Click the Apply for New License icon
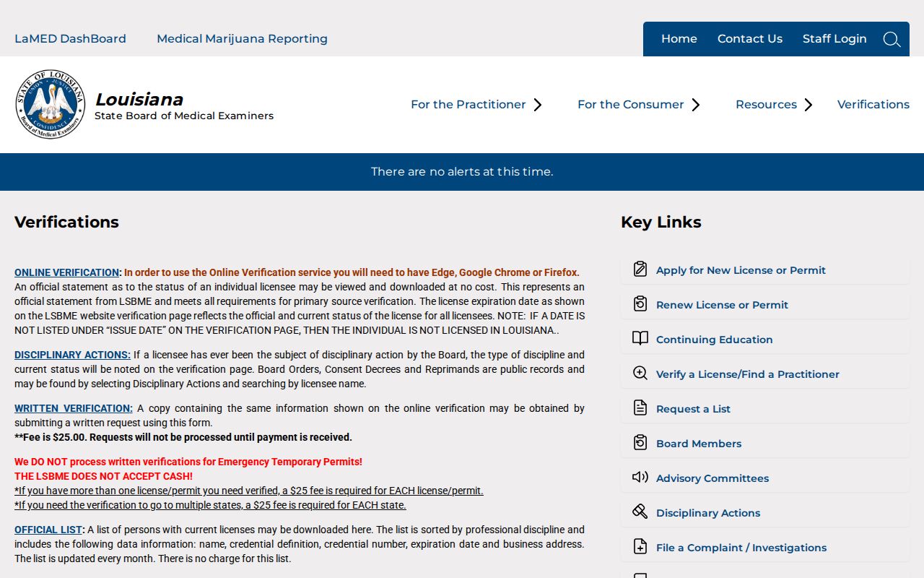This screenshot has width=924, height=578. pos(640,269)
